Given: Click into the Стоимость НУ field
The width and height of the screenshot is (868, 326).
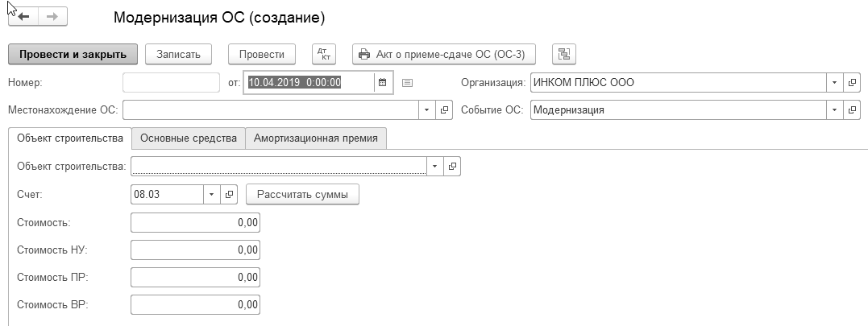Looking at the screenshot, I should (x=195, y=250).
